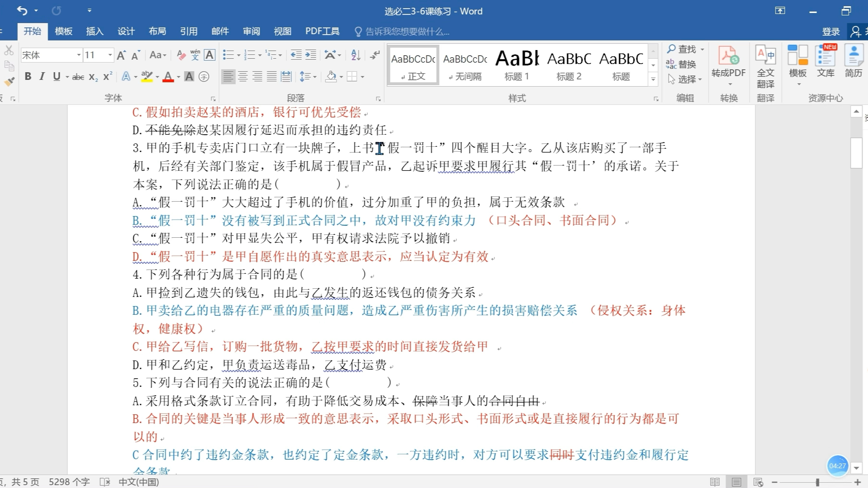Click the Full Text Translate icon
This screenshot has width=868, height=488.
(765, 67)
